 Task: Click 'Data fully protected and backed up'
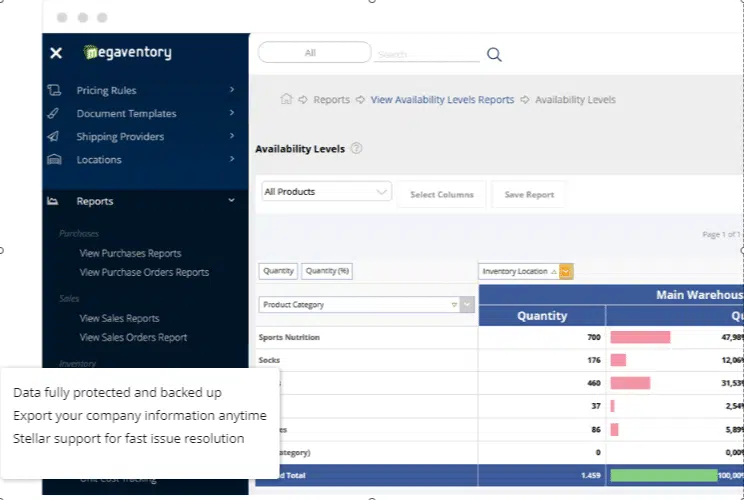(117, 393)
